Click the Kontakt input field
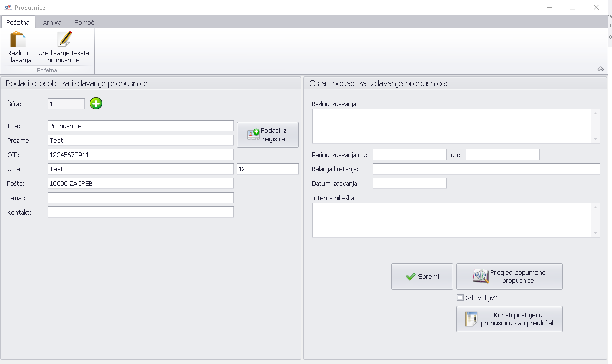 coord(140,212)
